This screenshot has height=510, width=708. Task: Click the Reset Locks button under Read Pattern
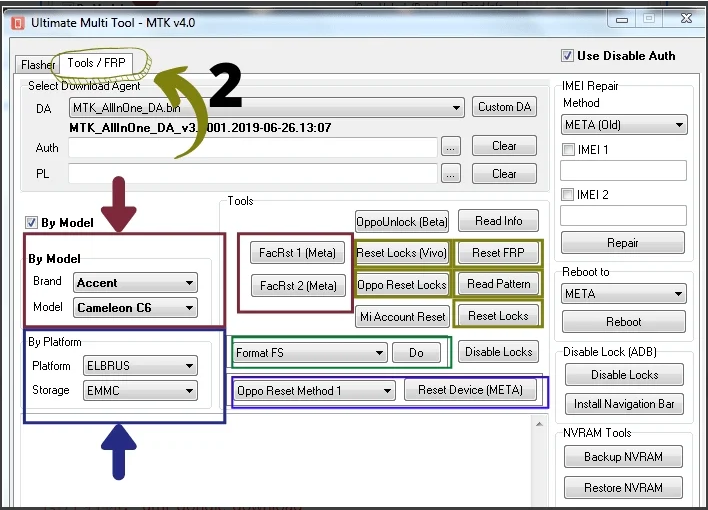[x=498, y=316]
